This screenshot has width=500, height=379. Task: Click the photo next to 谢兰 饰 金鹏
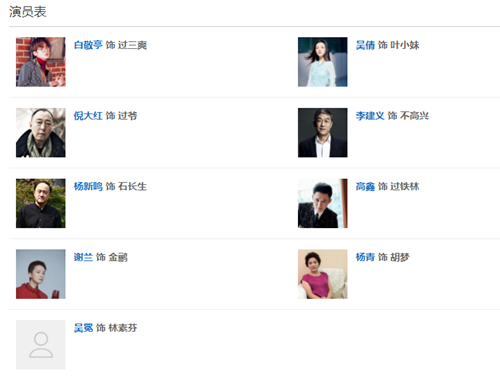click(x=41, y=274)
